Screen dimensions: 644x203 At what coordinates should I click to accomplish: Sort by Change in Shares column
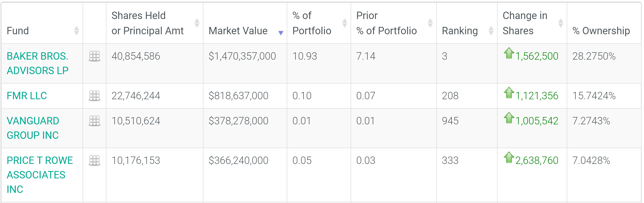click(560, 23)
